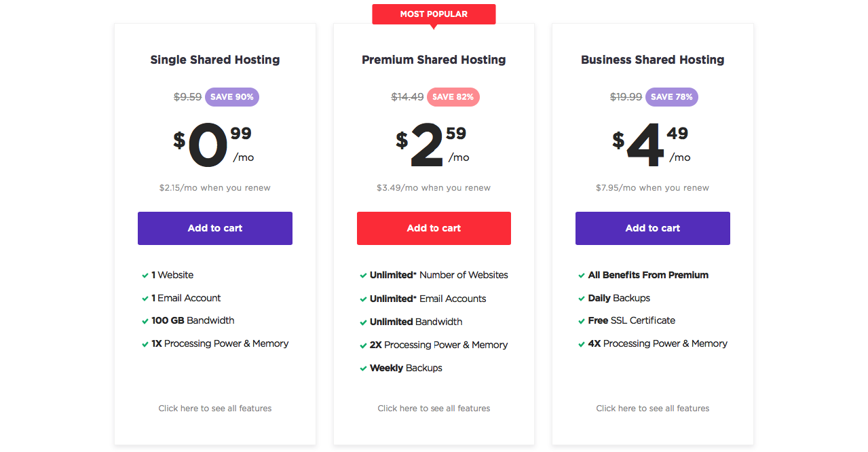This screenshot has width=868, height=452.
Task: Add Single Shared Hosting to cart
Action: [x=214, y=228]
